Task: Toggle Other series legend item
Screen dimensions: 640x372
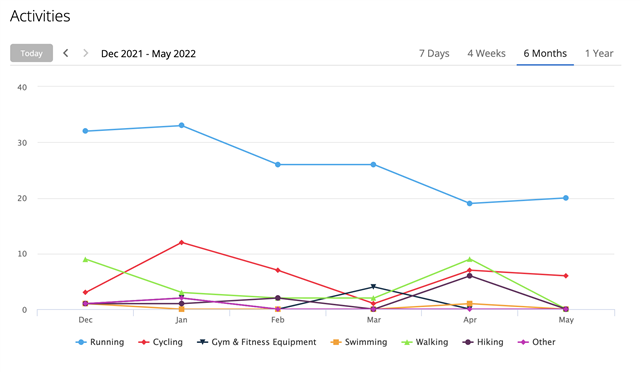Action: click(x=537, y=342)
